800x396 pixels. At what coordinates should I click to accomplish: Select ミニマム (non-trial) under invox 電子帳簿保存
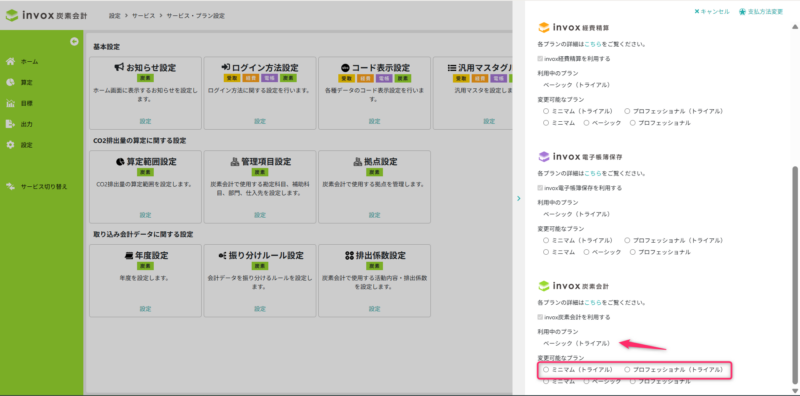point(546,252)
